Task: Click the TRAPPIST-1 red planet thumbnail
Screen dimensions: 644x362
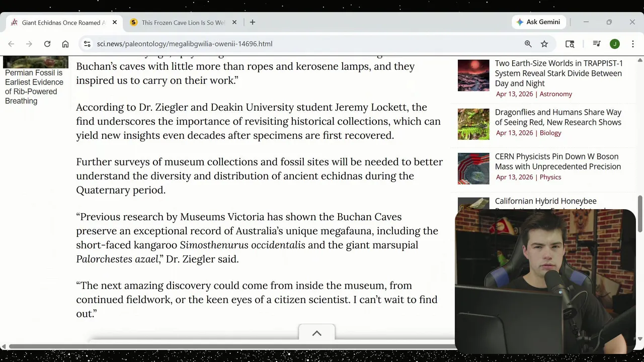Action: point(473,75)
